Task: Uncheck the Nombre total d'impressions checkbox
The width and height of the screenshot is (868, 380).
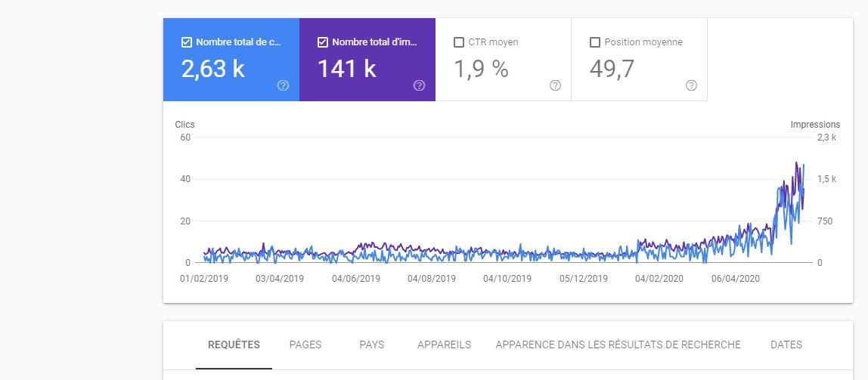Action: [323, 42]
